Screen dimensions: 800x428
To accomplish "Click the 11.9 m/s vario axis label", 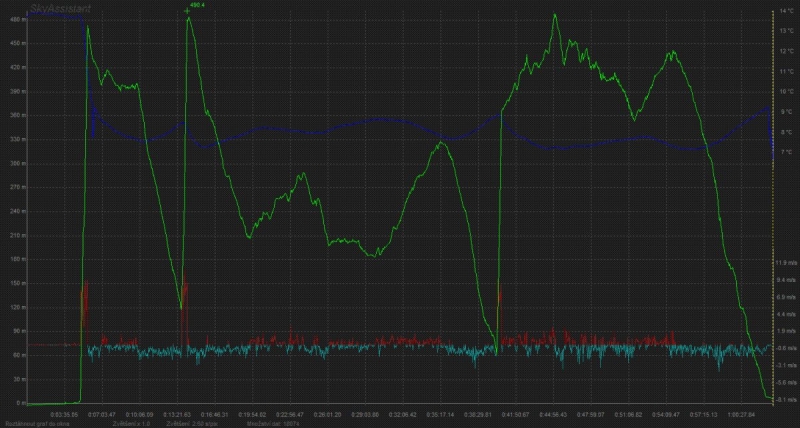I will tap(786, 263).
